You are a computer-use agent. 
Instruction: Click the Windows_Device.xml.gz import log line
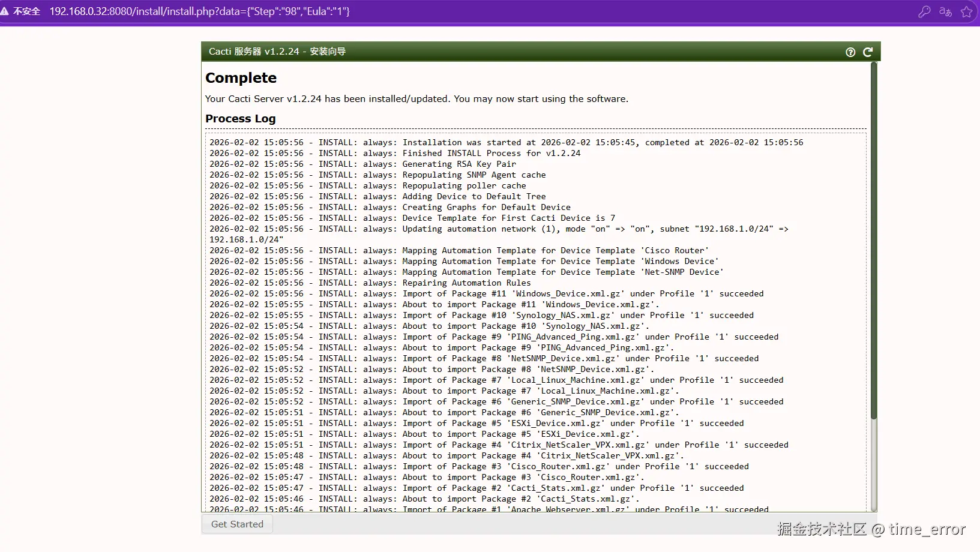click(x=486, y=293)
